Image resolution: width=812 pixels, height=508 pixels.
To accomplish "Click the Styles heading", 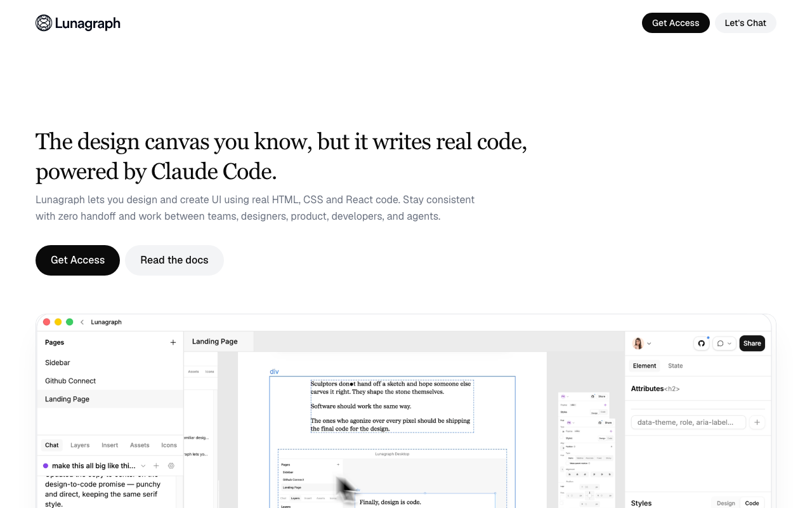I will point(641,504).
